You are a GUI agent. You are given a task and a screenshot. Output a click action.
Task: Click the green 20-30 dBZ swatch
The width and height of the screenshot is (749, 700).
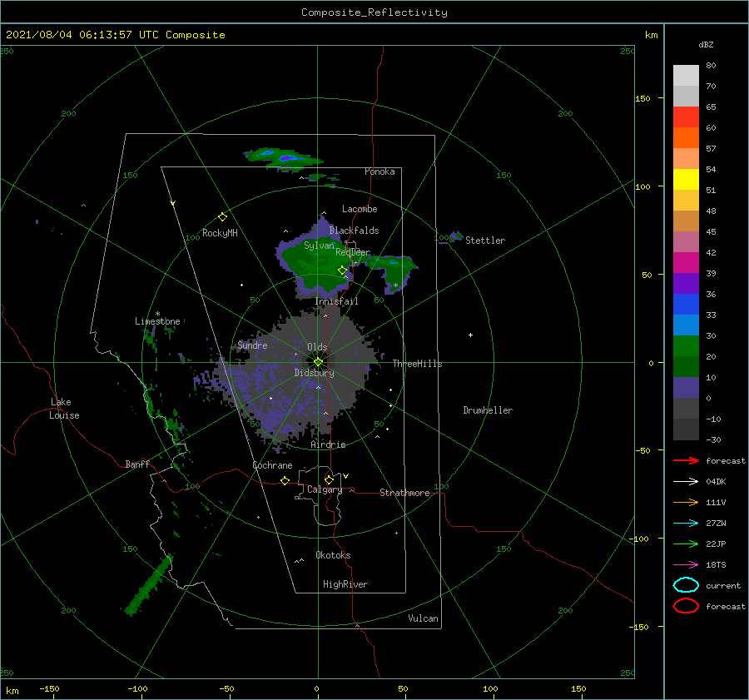click(686, 346)
